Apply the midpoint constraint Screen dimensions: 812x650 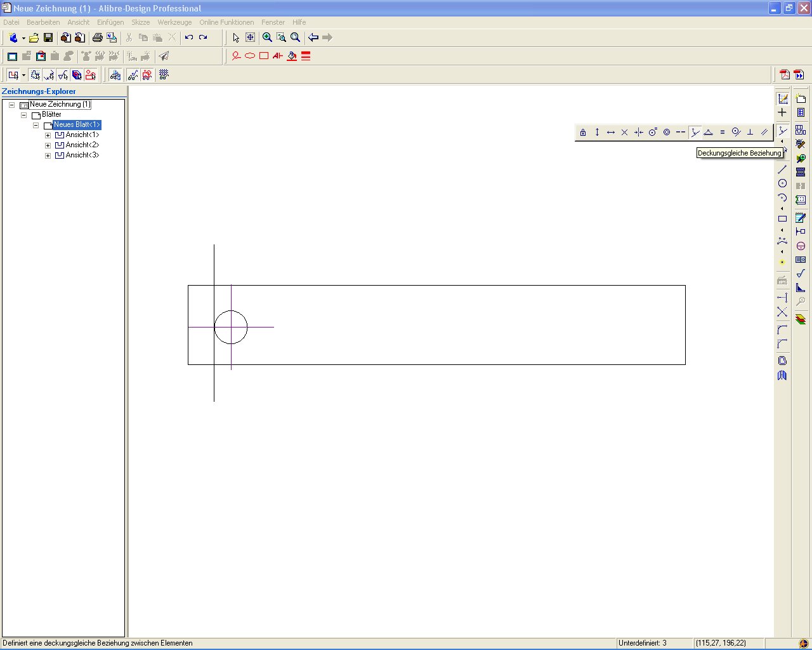709,132
